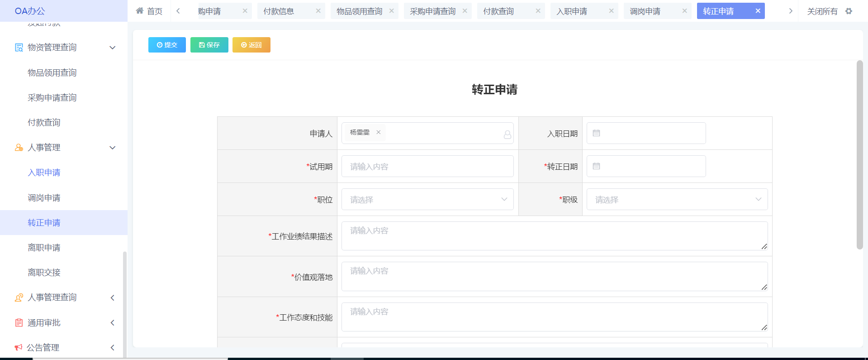
Task: Click the home icon 首页 tab
Action: point(149,11)
